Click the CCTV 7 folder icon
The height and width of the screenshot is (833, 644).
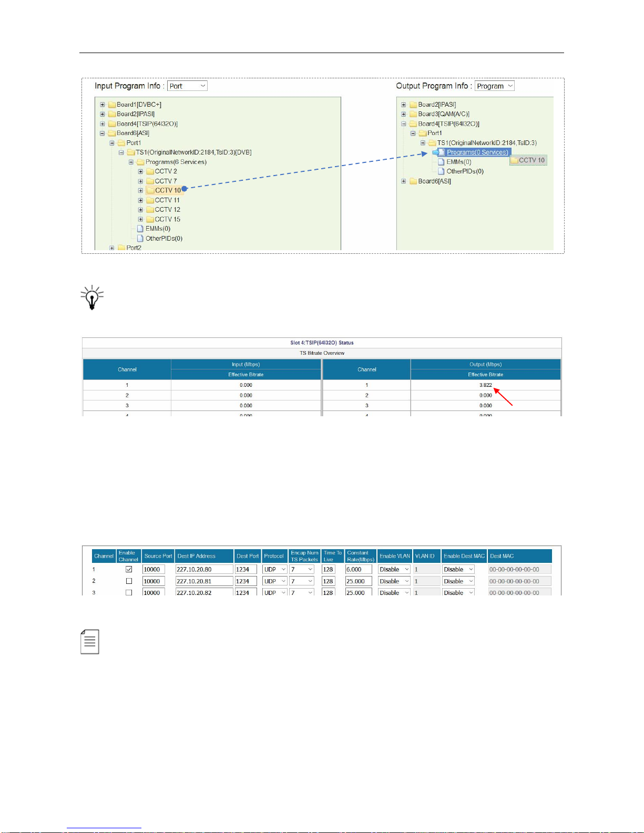pos(150,181)
